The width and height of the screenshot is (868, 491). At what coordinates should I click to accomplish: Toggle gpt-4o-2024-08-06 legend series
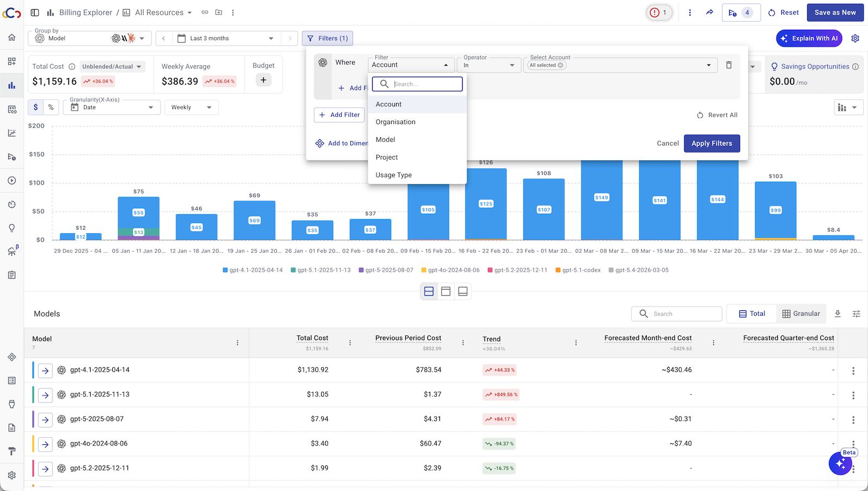click(x=450, y=270)
